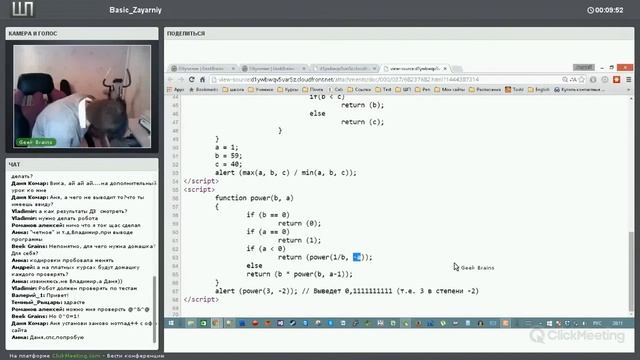Image resolution: width=640 pixels, height=360 pixels.
Task: Open a new tab with the small tab button
Action: pos(458,69)
